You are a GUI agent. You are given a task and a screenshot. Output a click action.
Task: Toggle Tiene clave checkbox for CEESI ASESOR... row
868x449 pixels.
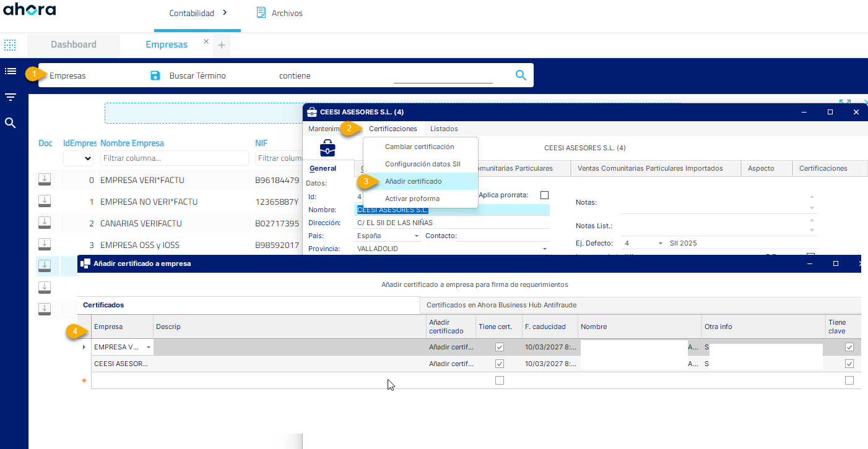point(849,364)
